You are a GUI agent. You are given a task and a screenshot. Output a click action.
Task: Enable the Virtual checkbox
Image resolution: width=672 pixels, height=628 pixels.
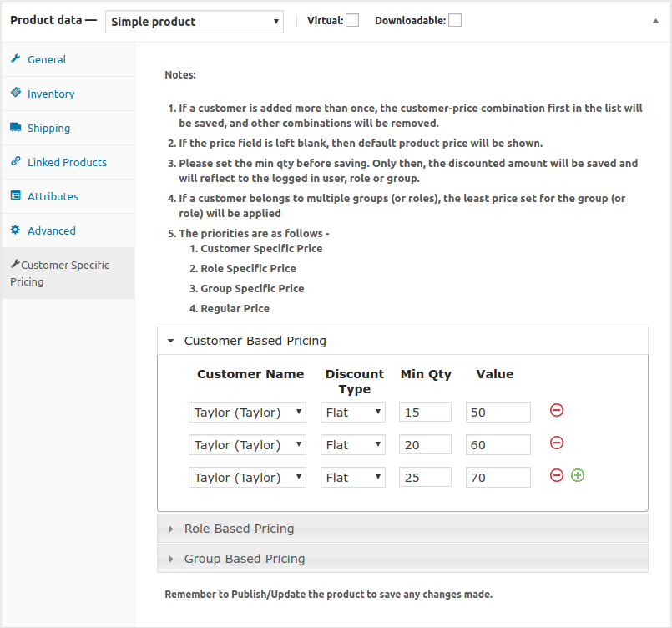click(x=352, y=20)
